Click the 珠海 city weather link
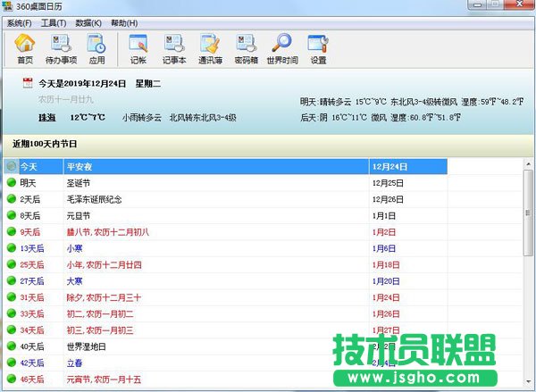 46,117
